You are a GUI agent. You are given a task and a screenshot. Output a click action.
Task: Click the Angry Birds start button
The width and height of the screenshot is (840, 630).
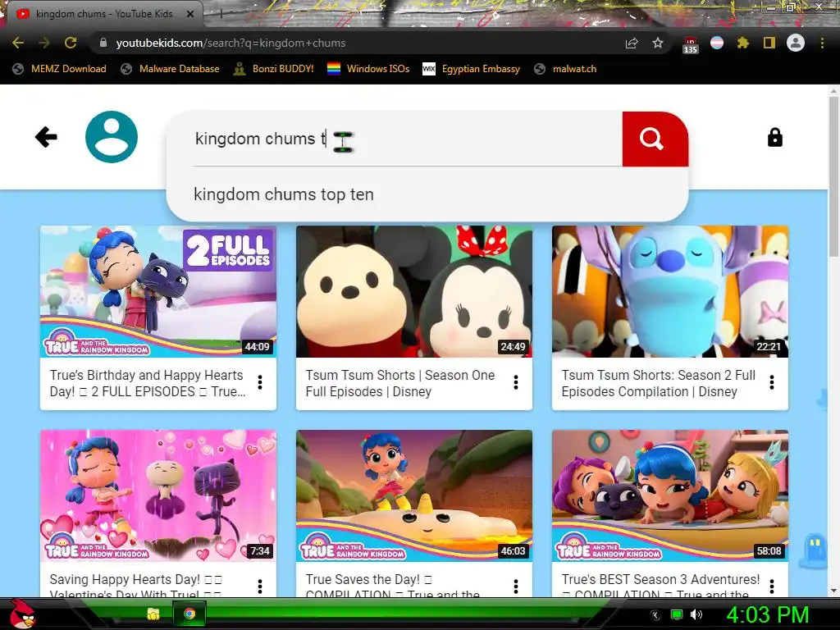coord(21,614)
